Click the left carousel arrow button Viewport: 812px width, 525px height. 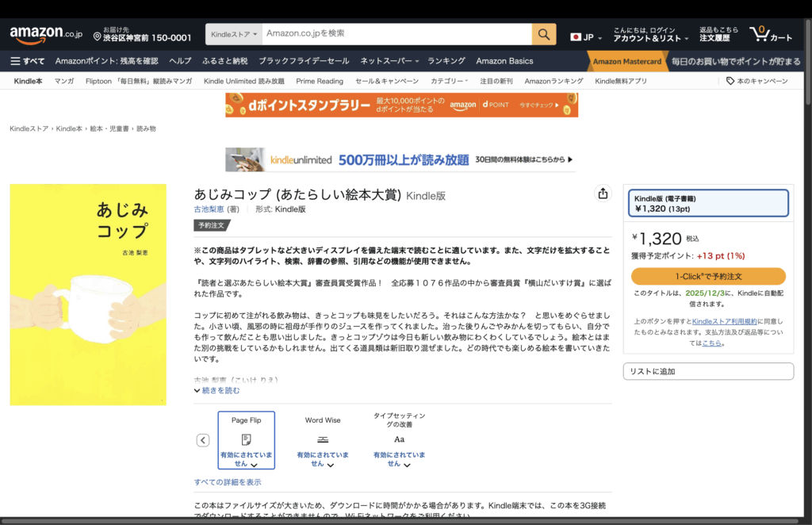[203, 440]
